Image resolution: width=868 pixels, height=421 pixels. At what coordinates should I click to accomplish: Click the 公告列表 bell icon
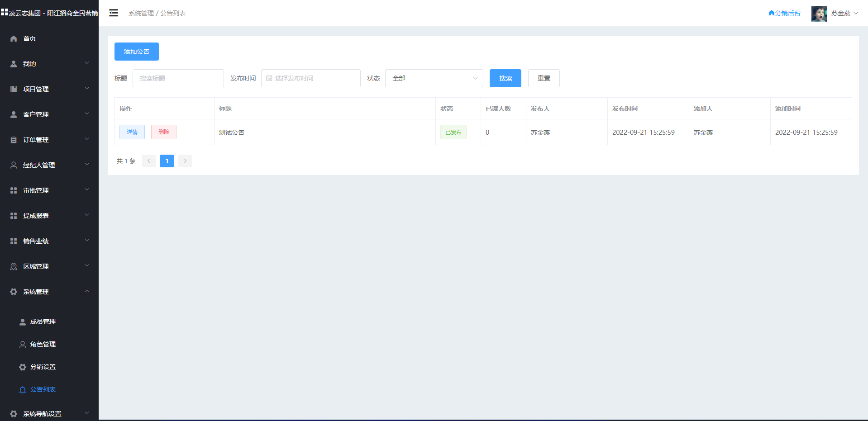coord(23,389)
